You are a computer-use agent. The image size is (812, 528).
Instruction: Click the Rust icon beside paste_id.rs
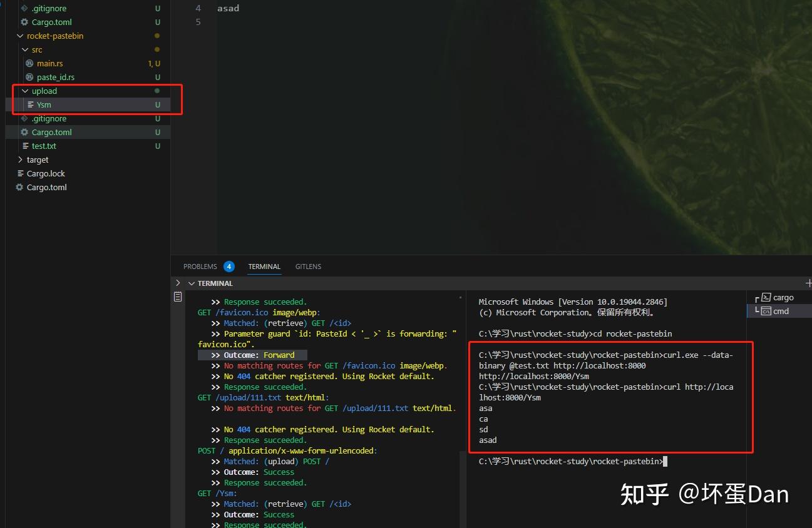29,77
